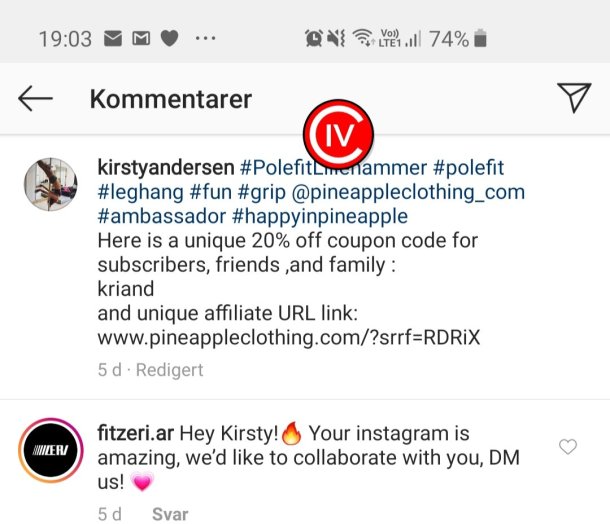Tap the #leghang hashtag

coord(140,192)
